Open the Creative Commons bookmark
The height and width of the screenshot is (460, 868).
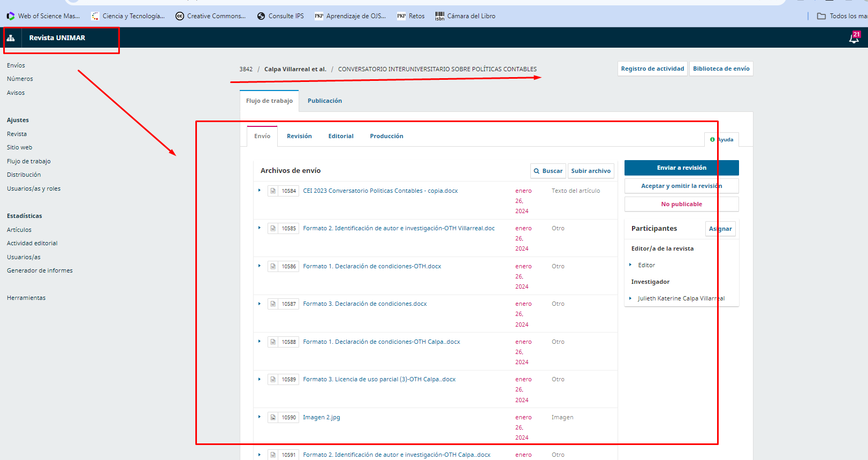[x=210, y=16]
